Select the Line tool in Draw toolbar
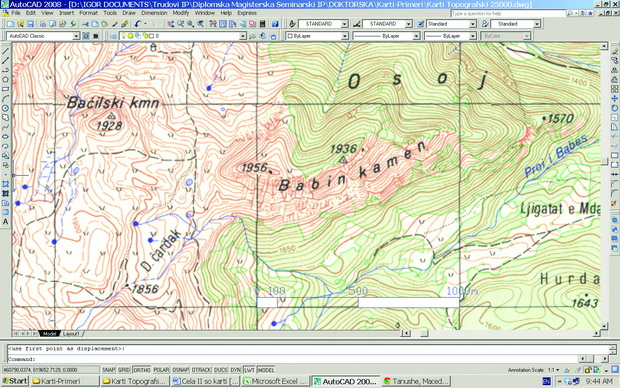The height and width of the screenshot is (388, 620). [6, 51]
